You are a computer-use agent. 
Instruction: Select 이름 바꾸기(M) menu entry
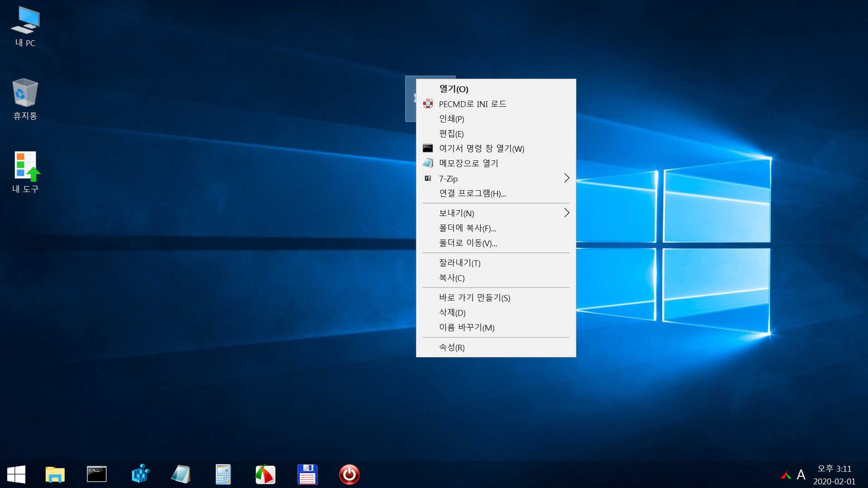pos(496,328)
